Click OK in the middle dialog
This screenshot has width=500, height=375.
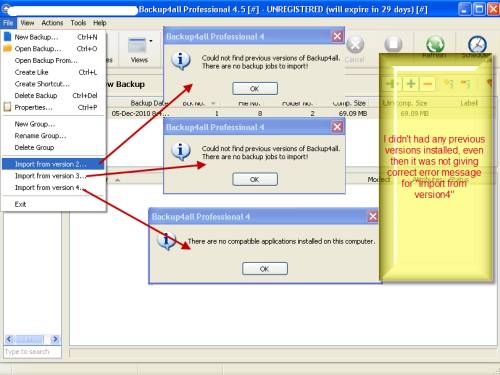pyautogui.click(x=255, y=179)
